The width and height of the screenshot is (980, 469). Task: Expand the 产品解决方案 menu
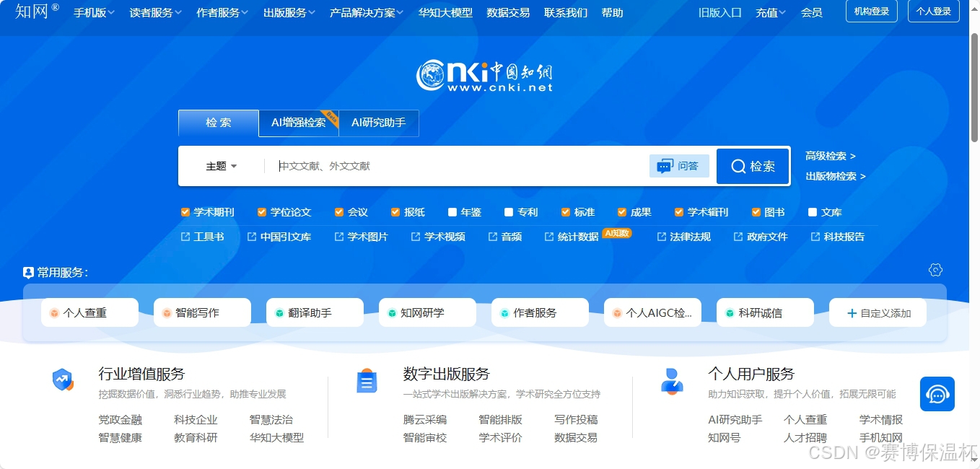tap(367, 13)
